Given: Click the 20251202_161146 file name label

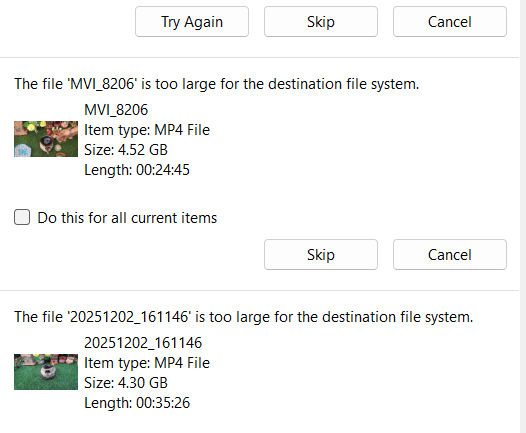Looking at the screenshot, I should point(143,343).
